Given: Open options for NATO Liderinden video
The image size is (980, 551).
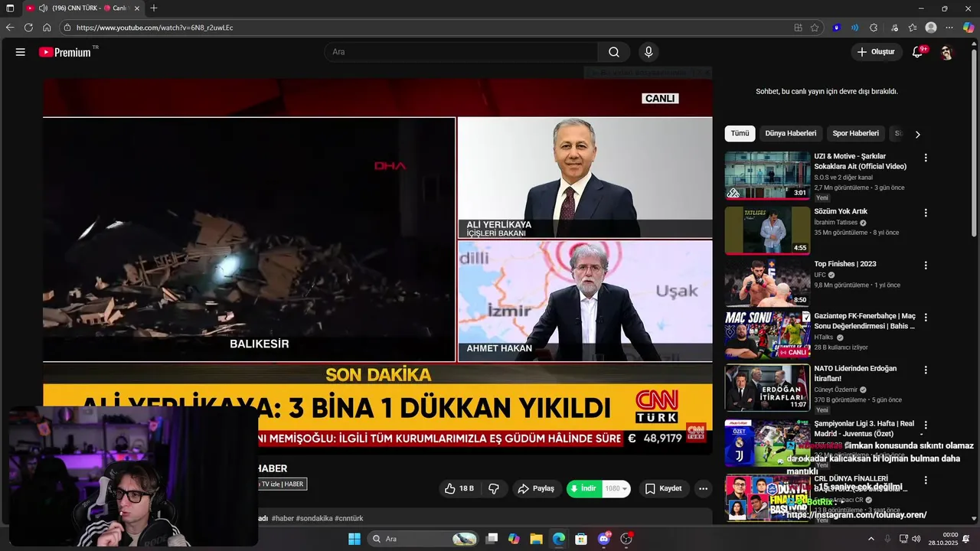Looking at the screenshot, I should tap(926, 370).
